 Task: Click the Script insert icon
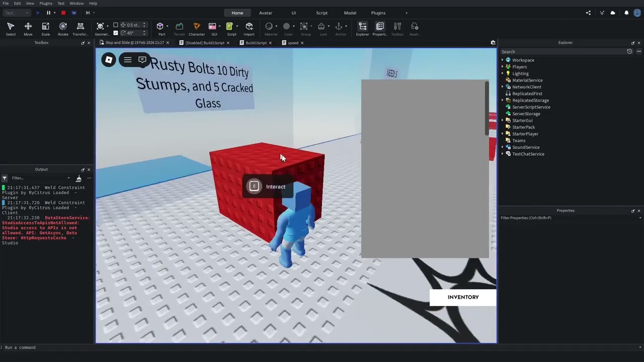229,26
